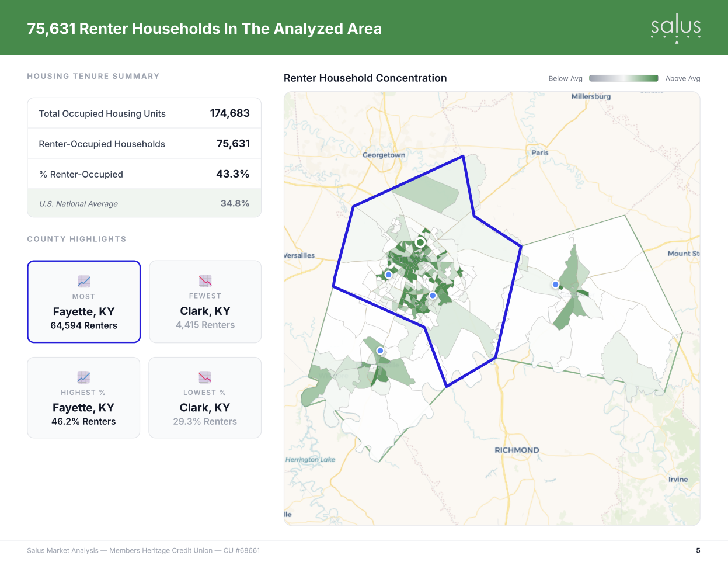728x562 pixels.
Task: Click the blue dot marker in southern Jessamine area
Action: point(380,351)
